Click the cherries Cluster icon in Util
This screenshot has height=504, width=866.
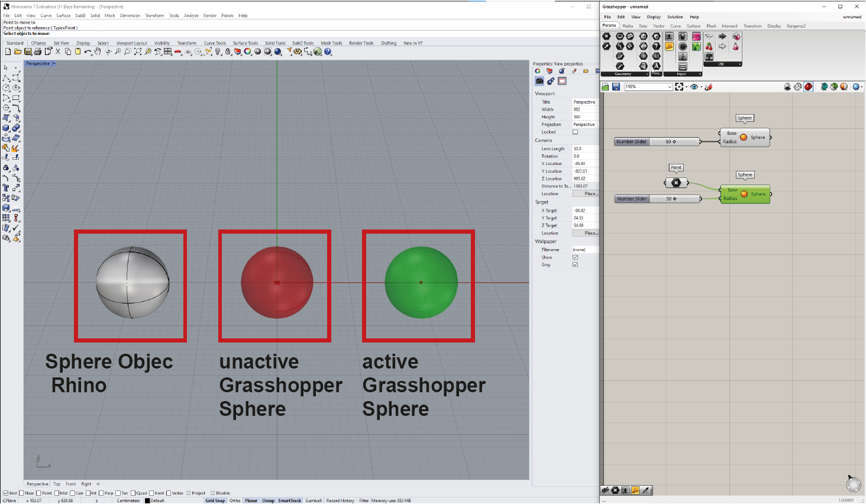709,46
